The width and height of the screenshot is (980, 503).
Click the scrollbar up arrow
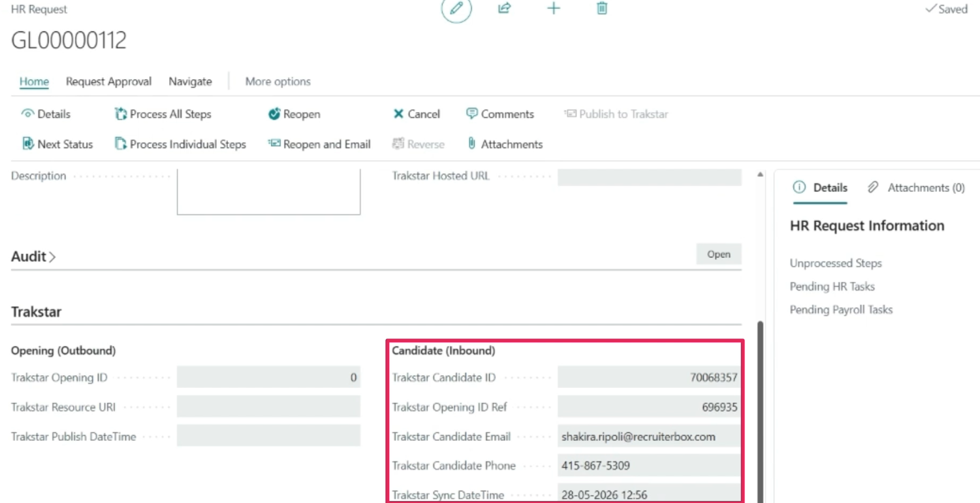point(760,174)
